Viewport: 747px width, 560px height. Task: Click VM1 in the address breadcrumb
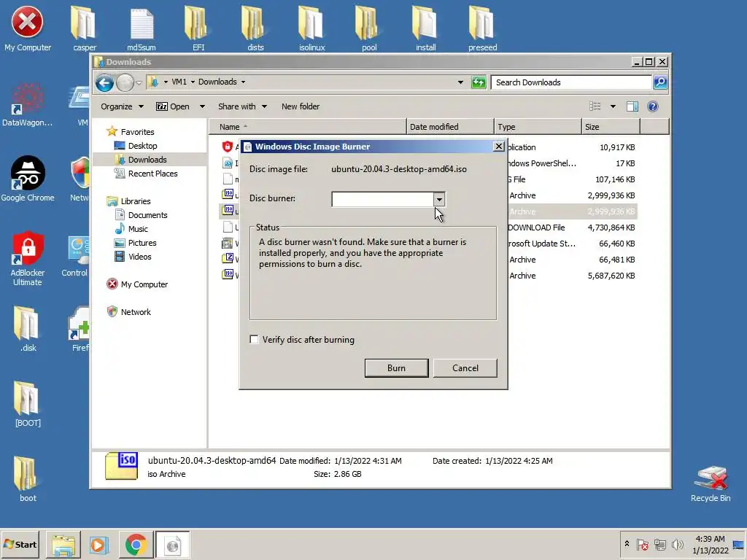[x=179, y=82]
